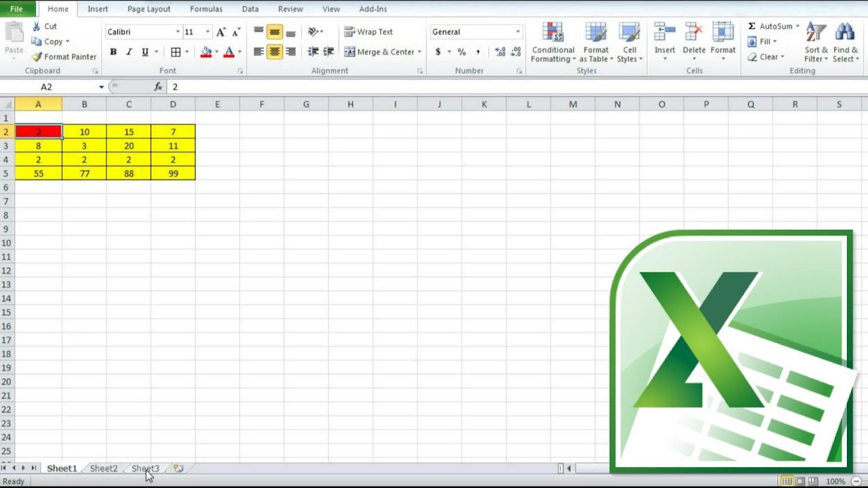Click the Insert Function fx button

point(158,87)
